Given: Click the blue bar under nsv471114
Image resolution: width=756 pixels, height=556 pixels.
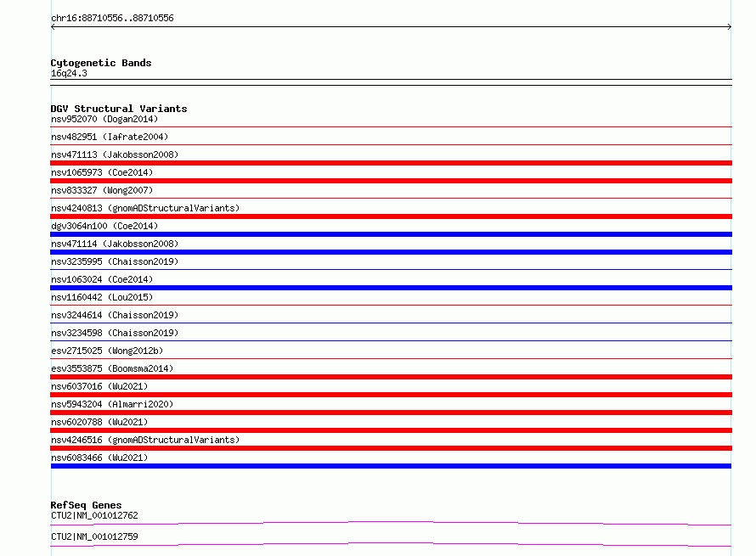Looking at the screenshot, I should click(391, 252).
